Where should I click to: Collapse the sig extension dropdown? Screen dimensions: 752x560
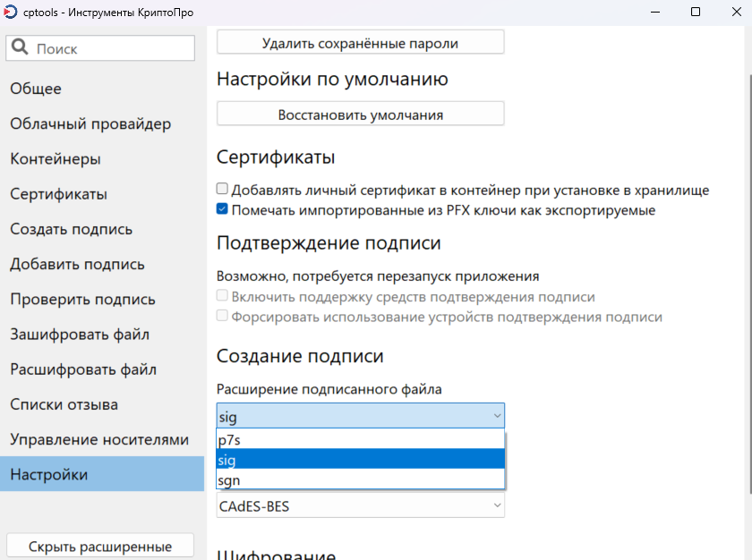tap(360, 416)
